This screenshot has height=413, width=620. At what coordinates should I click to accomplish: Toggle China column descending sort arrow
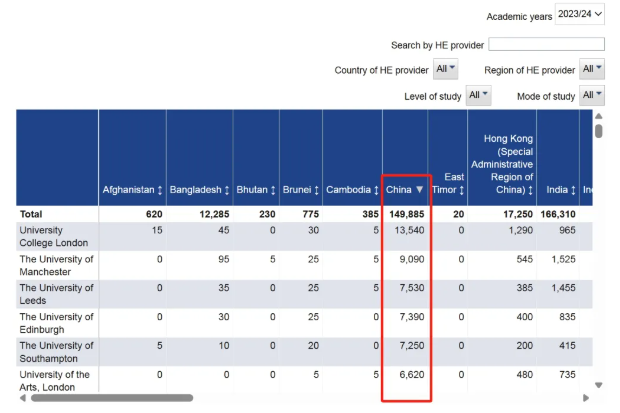tap(420, 189)
